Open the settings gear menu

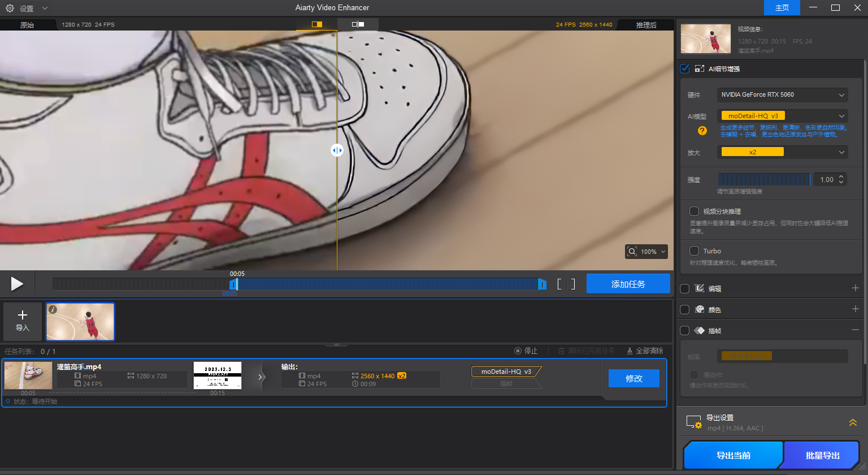tap(8, 8)
